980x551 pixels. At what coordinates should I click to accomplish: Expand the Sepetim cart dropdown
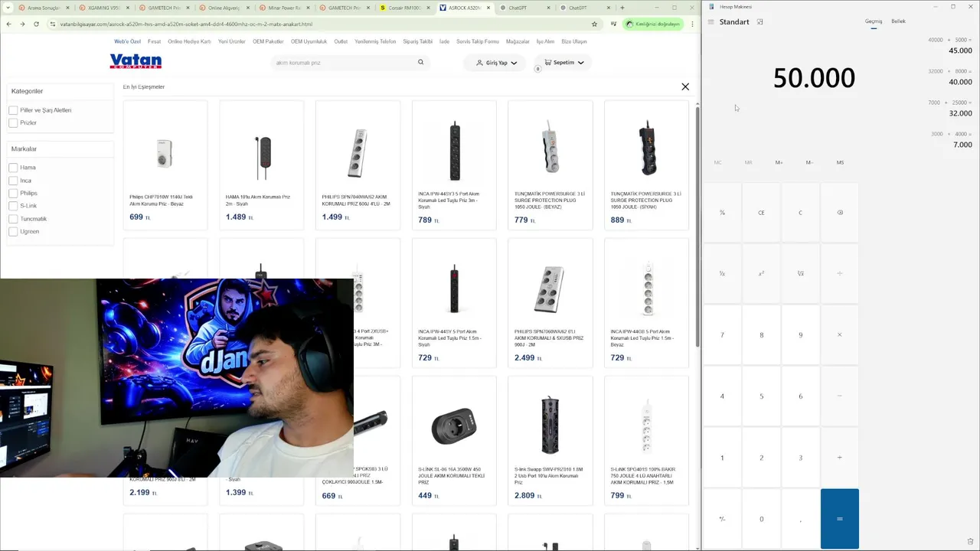click(563, 63)
